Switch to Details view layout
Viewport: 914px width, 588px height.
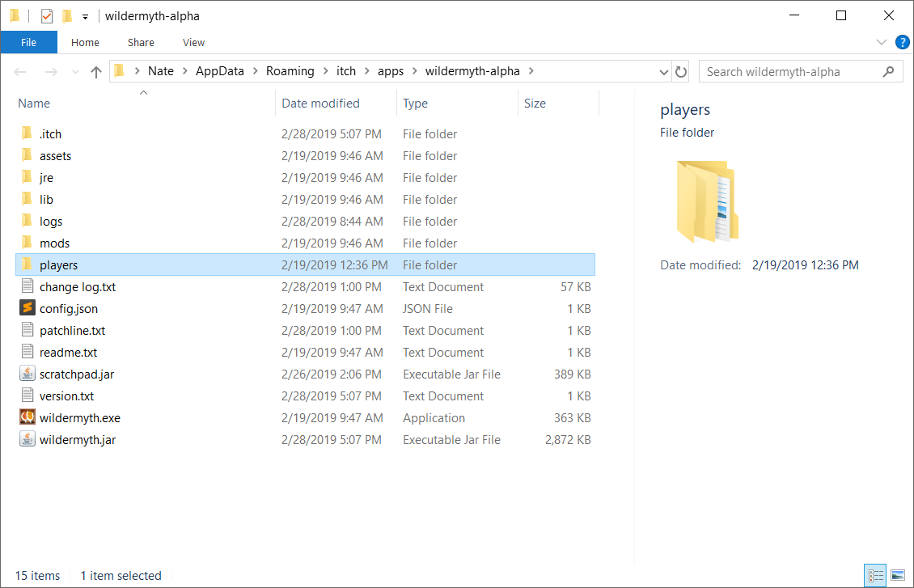pyautogui.click(x=875, y=576)
